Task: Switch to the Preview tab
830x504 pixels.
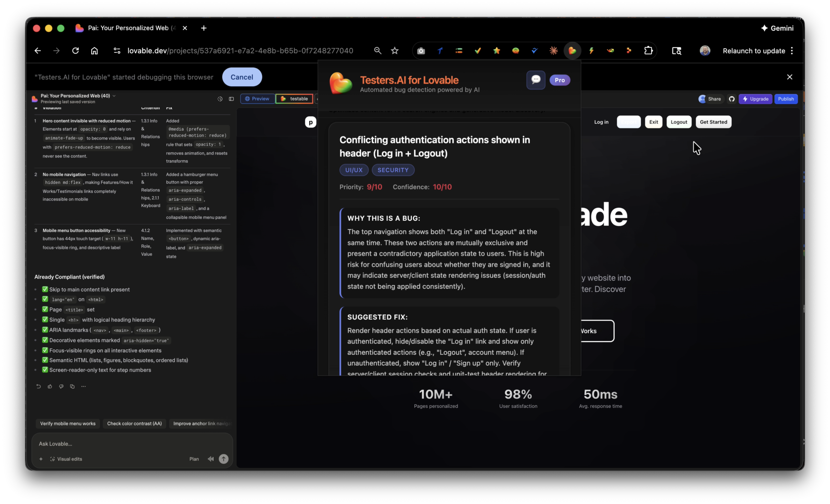Action: (x=257, y=99)
